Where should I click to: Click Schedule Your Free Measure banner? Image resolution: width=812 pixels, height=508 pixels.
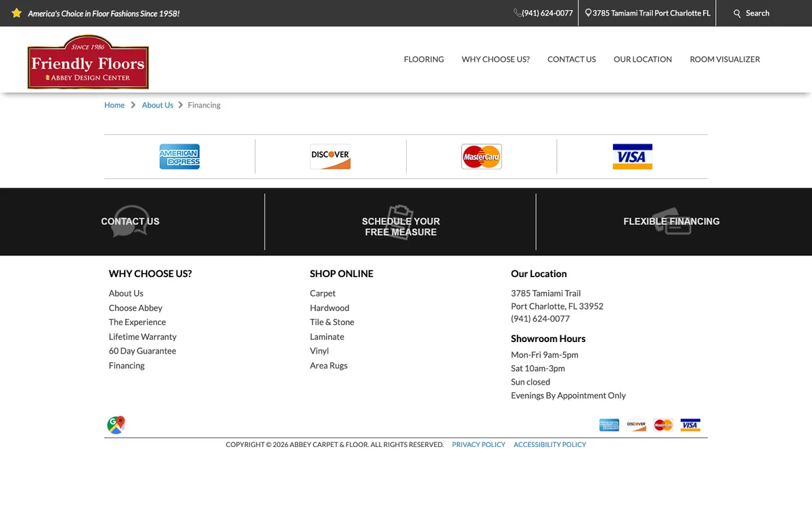pos(401,223)
